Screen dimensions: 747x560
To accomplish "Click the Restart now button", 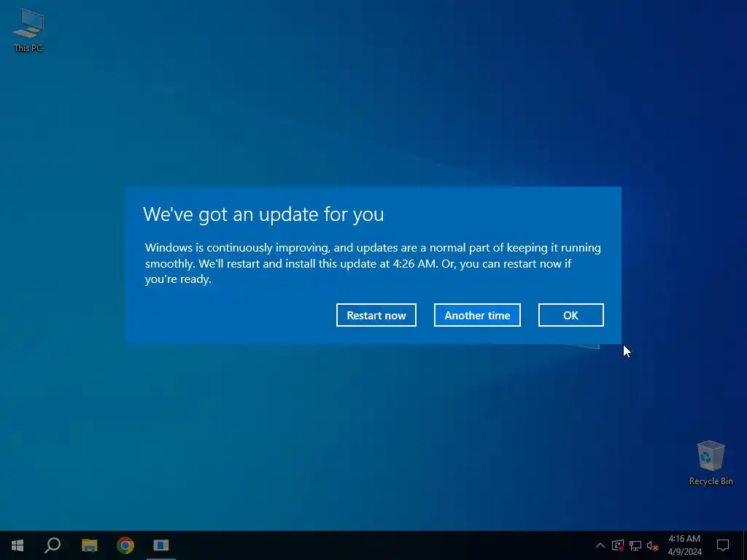I will coord(376,315).
